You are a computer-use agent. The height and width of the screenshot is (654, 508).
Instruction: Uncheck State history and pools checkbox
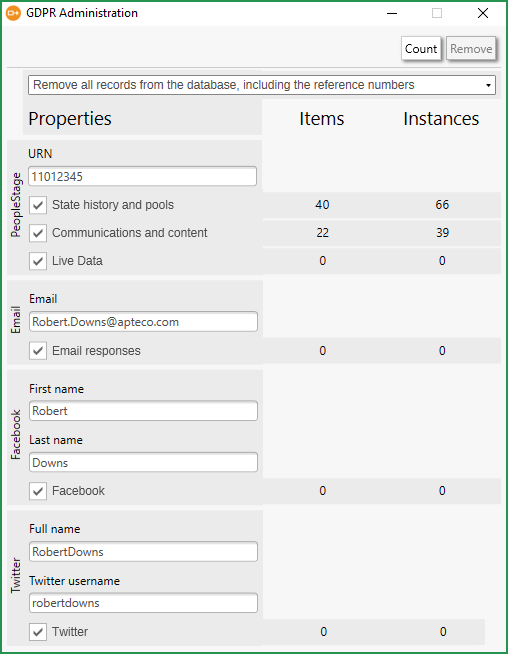[38, 205]
